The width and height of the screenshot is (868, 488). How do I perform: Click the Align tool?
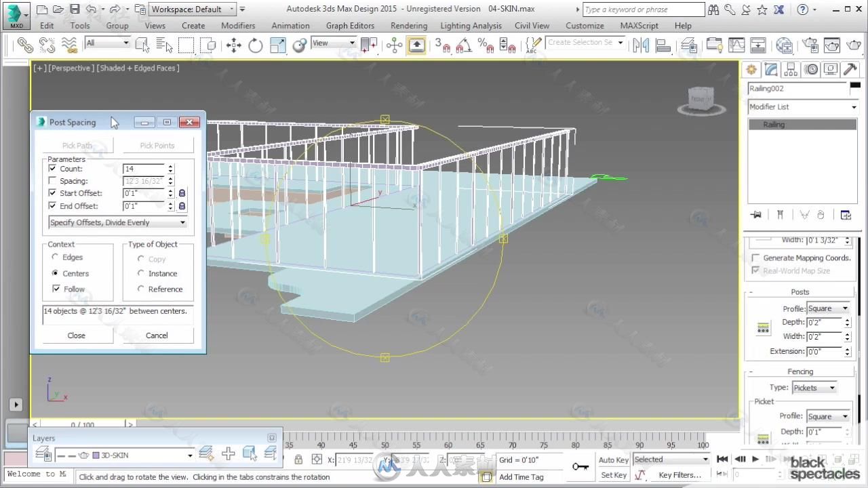(x=663, y=45)
